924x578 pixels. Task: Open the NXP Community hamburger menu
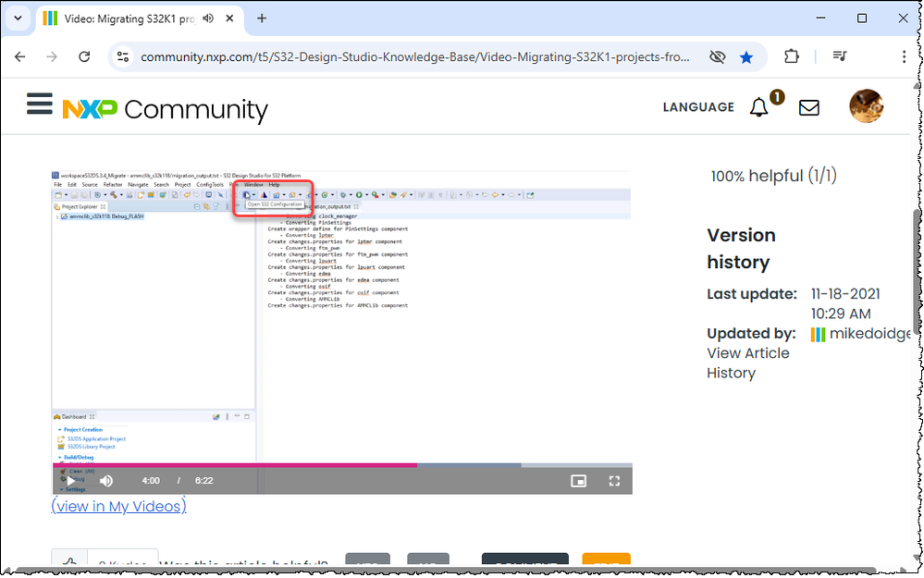[40, 104]
